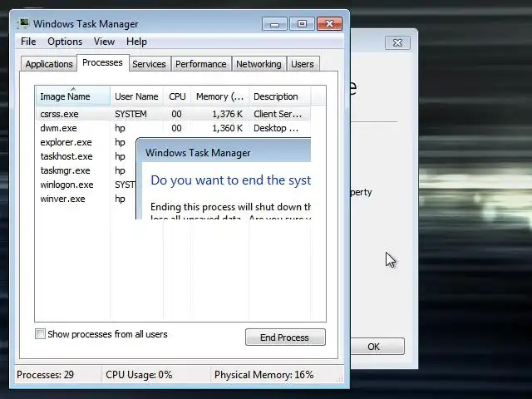Select the dwm.exe process
Viewport: 532px width, 399px height.
click(173, 128)
